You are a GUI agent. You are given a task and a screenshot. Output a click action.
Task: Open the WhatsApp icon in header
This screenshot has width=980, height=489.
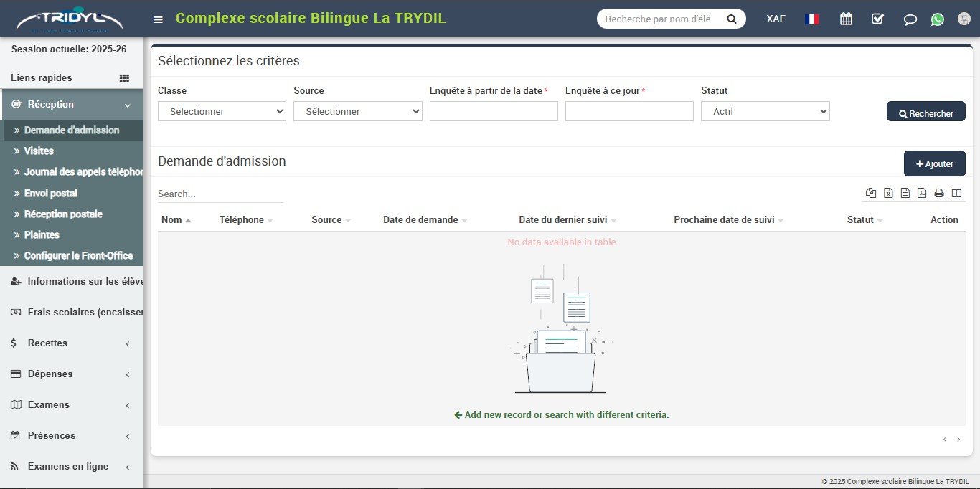938,19
